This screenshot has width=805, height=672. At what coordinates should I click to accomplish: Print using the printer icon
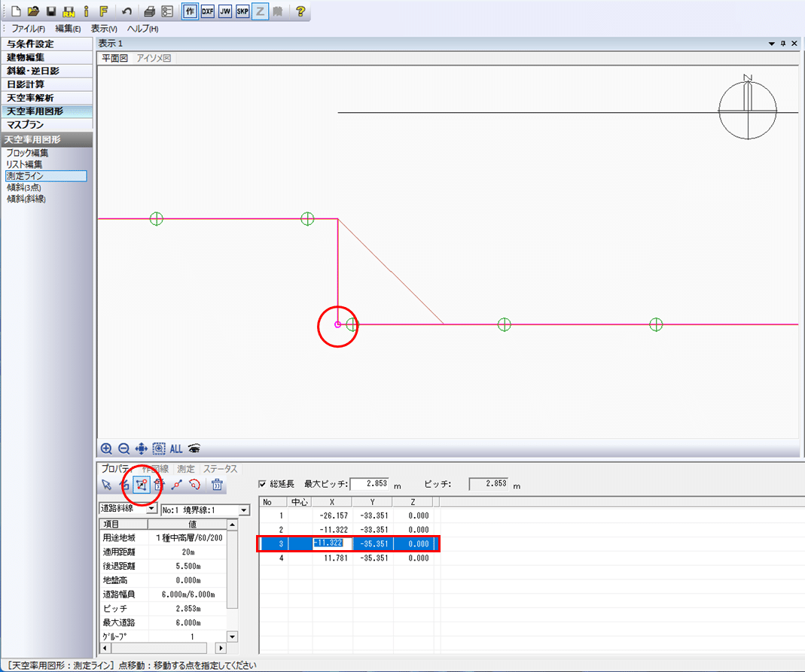coord(149,11)
